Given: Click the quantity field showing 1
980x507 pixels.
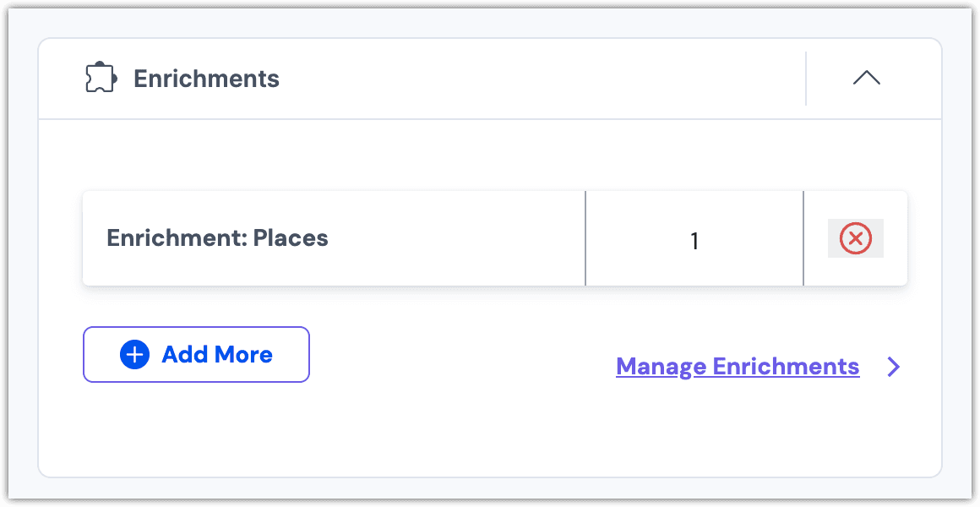Looking at the screenshot, I should click(694, 238).
